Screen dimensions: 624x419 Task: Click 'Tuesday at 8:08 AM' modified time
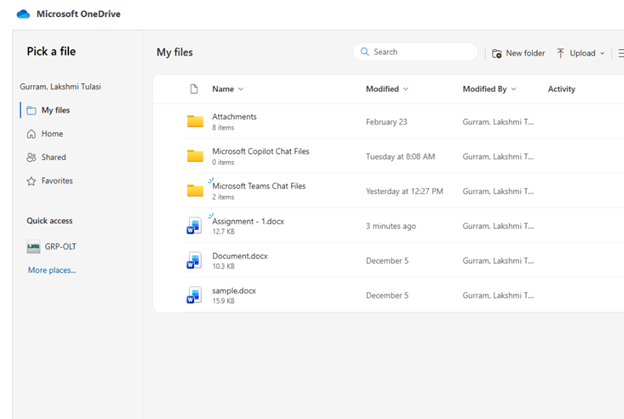click(x=400, y=156)
